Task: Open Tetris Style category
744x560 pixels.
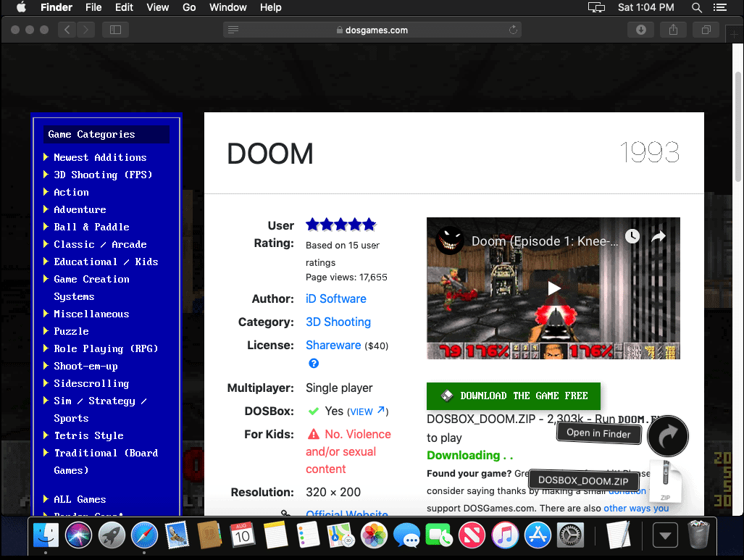Action: pos(88,435)
